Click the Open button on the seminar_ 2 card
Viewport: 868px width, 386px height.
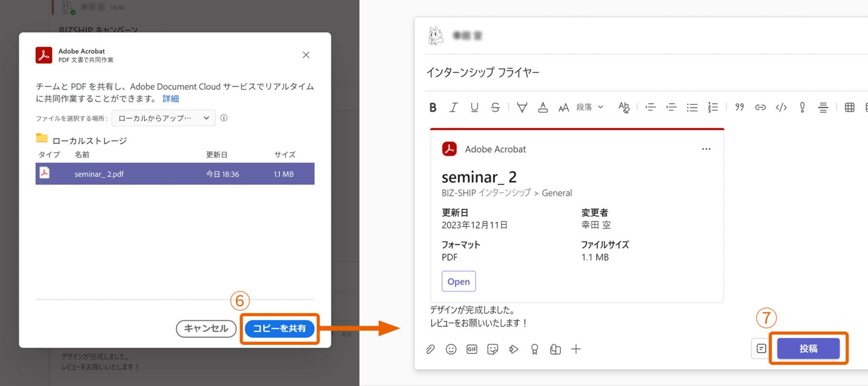[458, 282]
